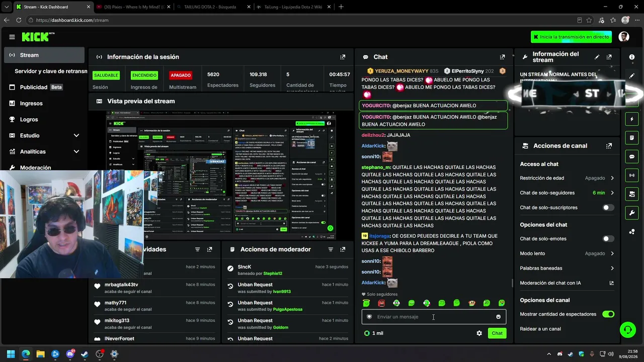
Task: Open the info icon in the right rail
Action: click(632, 57)
